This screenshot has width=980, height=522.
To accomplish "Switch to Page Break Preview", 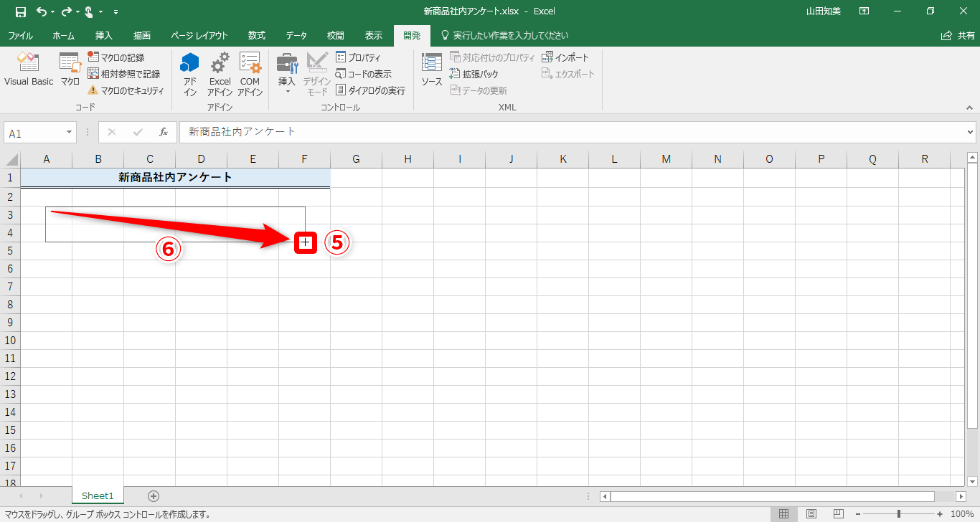I will [x=838, y=513].
